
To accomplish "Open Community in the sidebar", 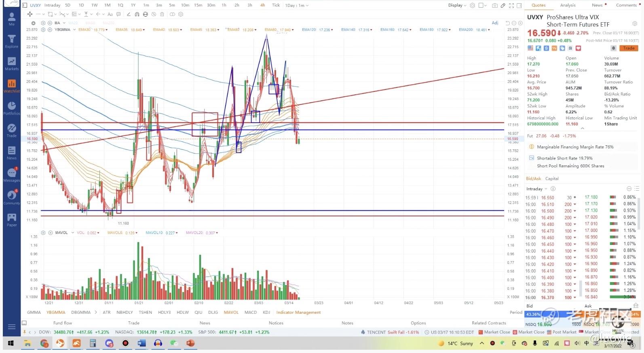I will (x=12, y=197).
